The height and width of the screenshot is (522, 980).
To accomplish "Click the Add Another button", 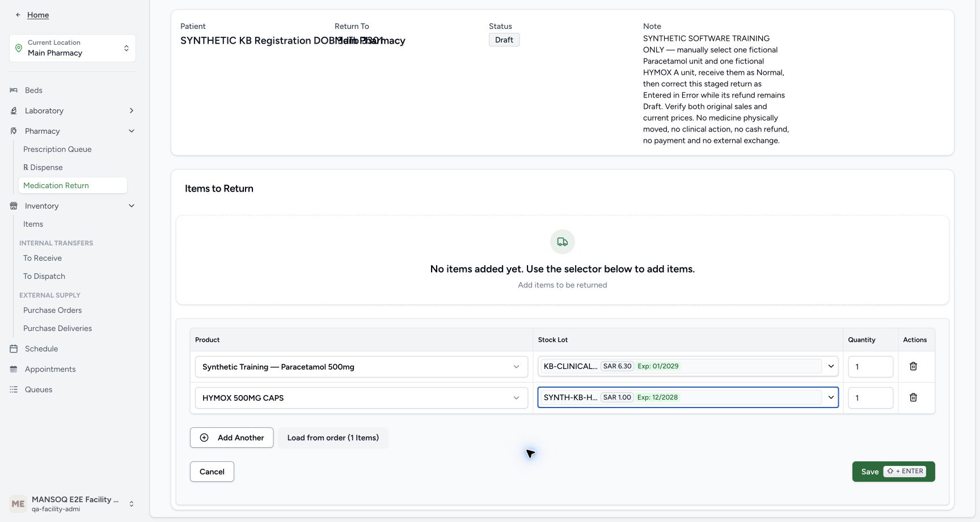I will (231, 438).
